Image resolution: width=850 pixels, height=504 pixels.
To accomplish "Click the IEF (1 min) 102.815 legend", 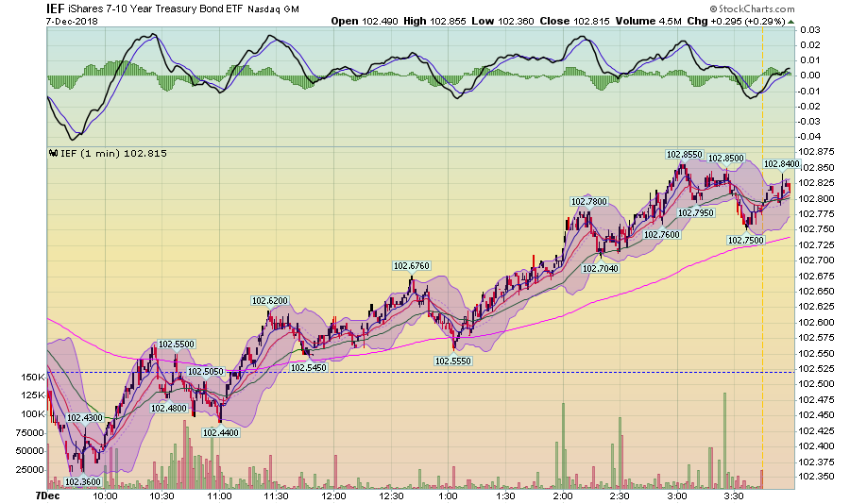I will [113, 153].
